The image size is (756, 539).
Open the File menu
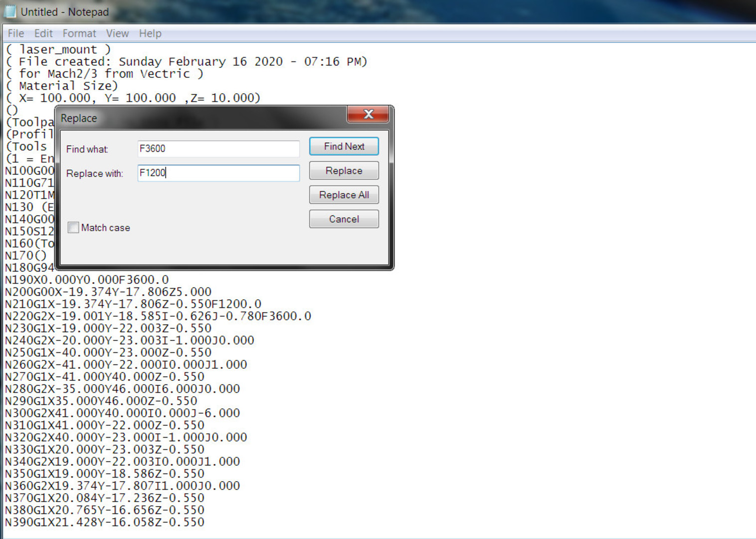pos(15,33)
